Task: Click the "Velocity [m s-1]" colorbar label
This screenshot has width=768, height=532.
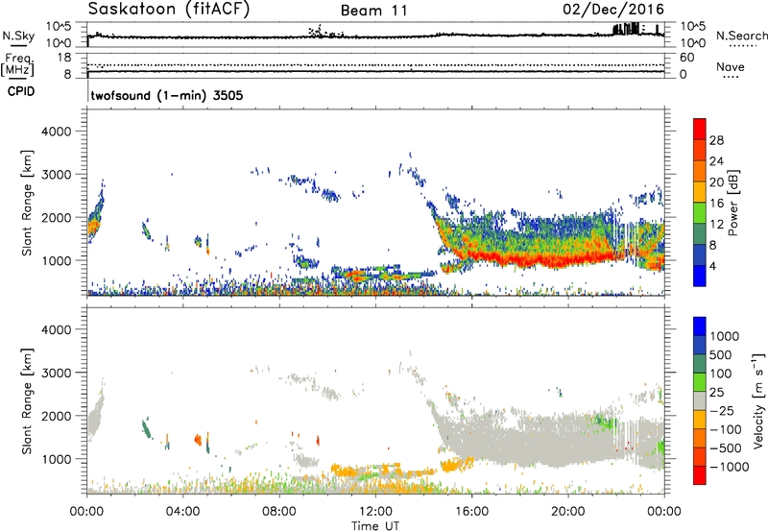Action: (x=759, y=400)
